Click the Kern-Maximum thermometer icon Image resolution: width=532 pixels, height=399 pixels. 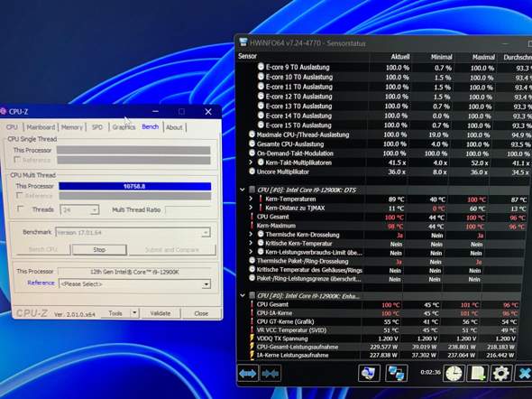click(252, 226)
